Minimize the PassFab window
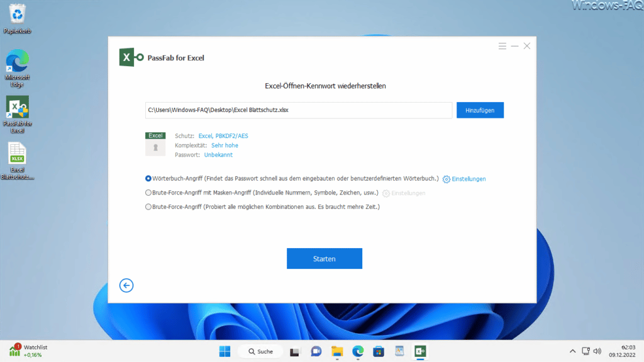644x362 pixels. tap(514, 46)
